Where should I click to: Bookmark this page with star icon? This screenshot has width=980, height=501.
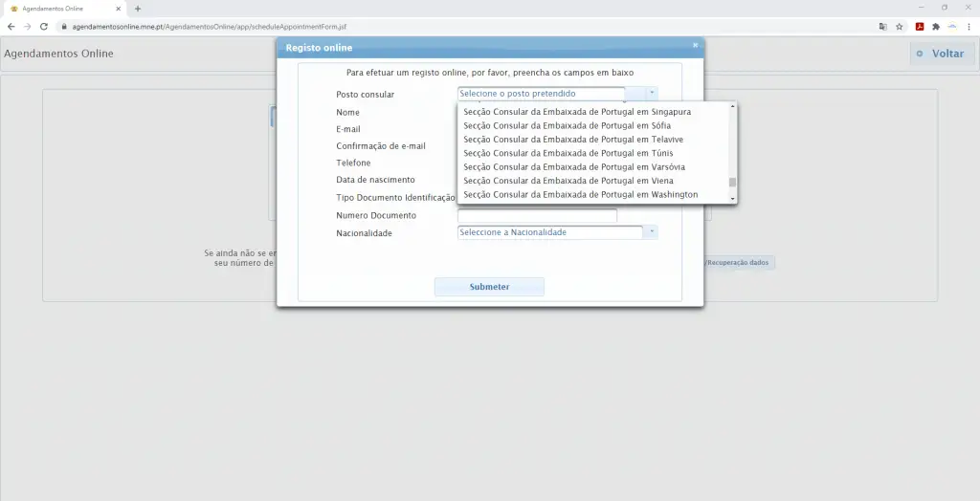tap(900, 27)
